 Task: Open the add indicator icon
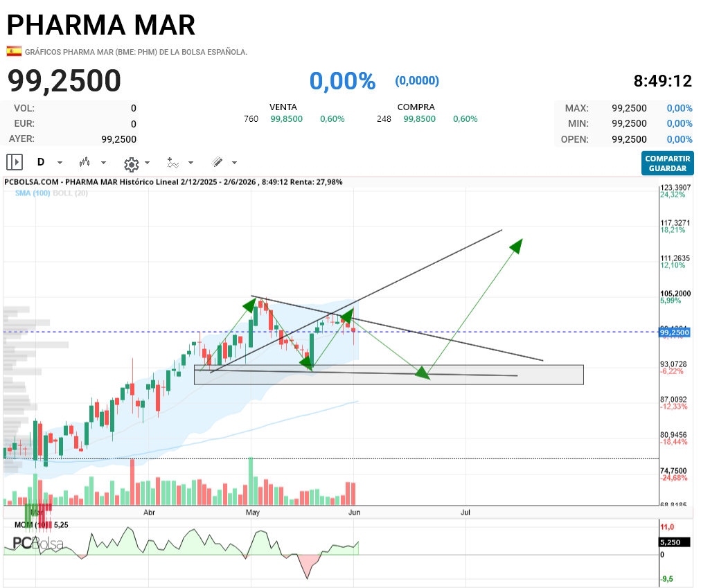pos(172,162)
